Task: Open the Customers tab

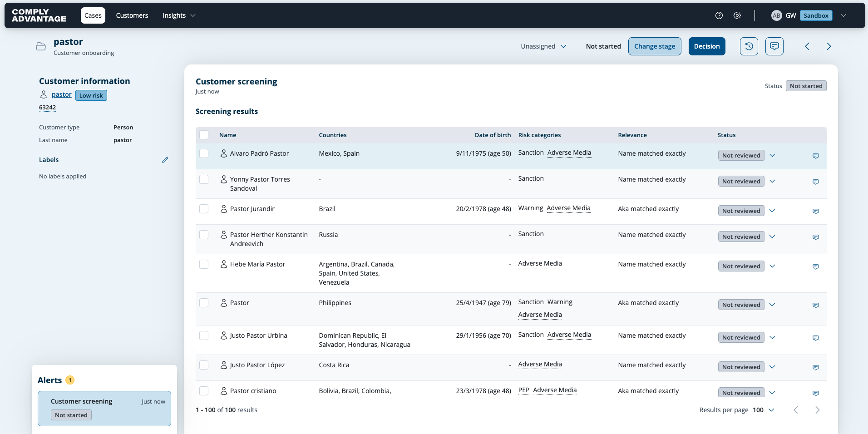Action: tap(132, 15)
